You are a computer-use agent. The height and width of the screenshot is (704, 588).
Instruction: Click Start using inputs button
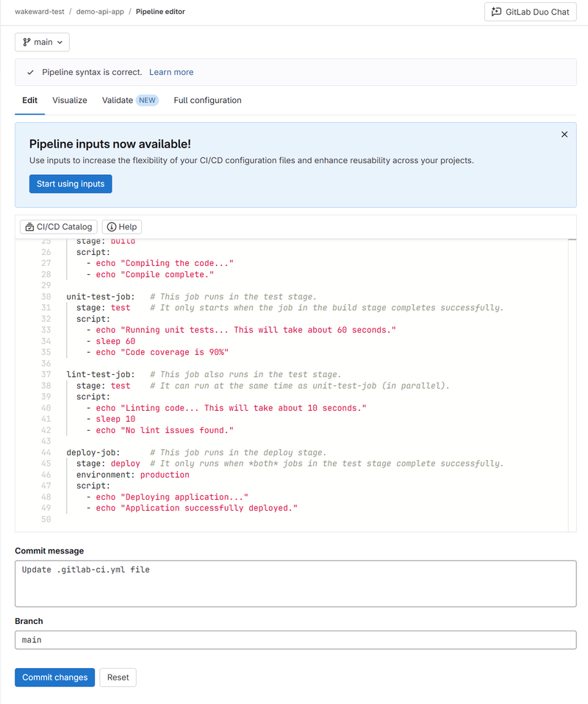click(71, 184)
